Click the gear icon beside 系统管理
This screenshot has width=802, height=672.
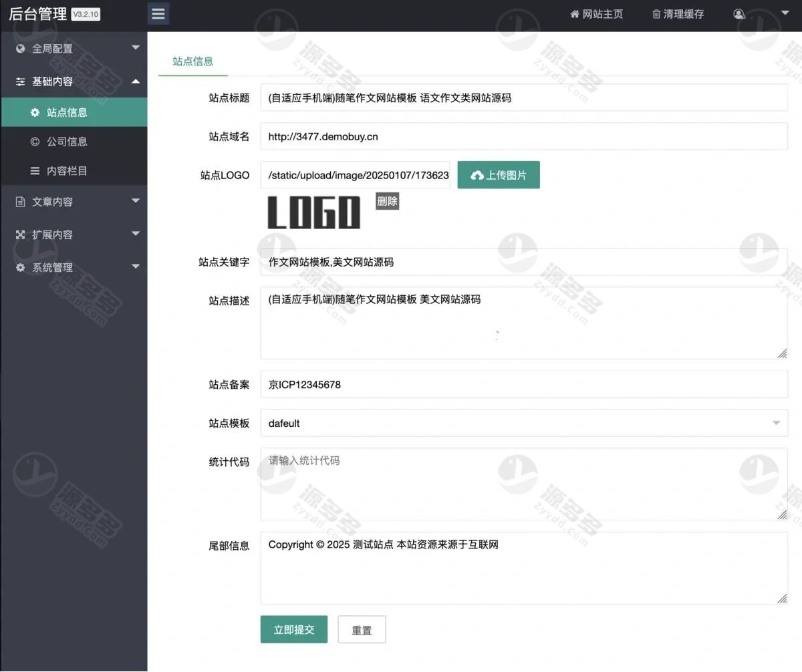(20, 267)
